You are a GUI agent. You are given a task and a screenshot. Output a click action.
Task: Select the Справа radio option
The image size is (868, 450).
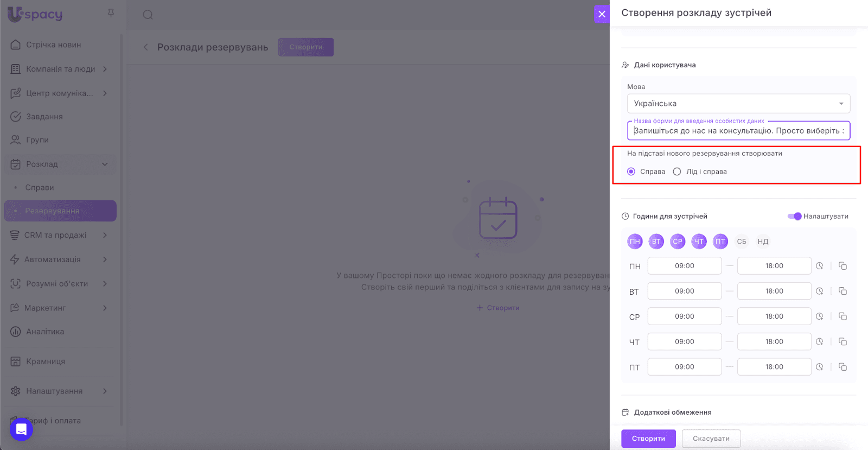click(631, 172)
